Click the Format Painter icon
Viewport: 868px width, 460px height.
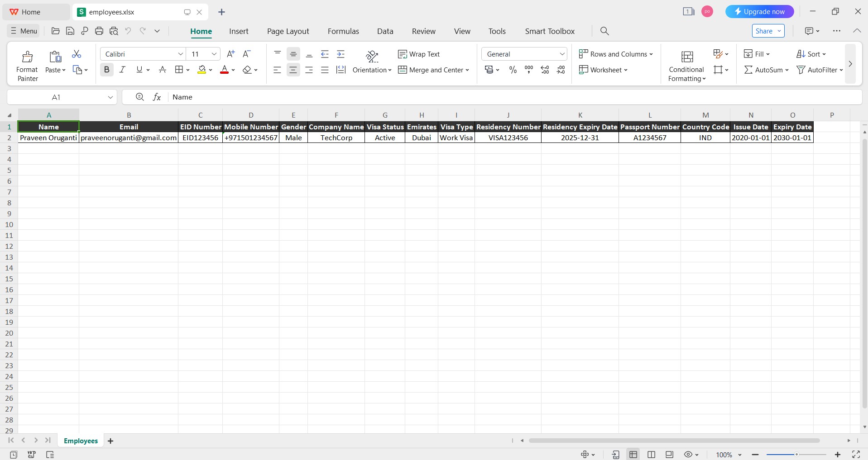[27, 57]
